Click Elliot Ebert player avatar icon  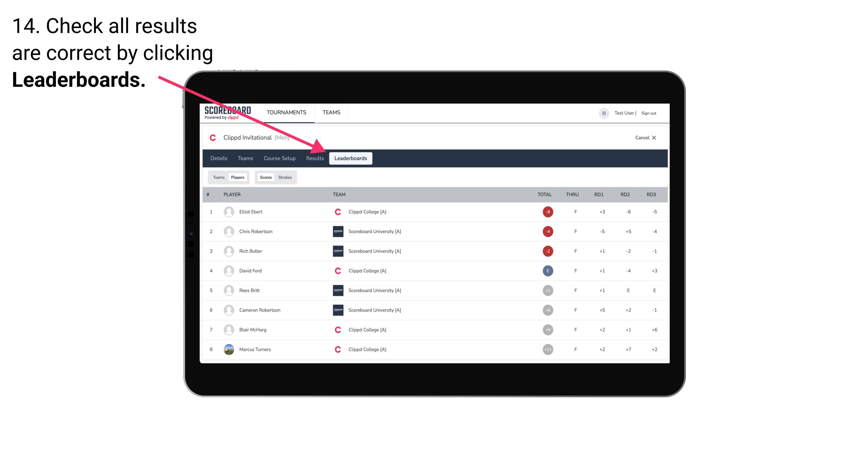point(228,212)
